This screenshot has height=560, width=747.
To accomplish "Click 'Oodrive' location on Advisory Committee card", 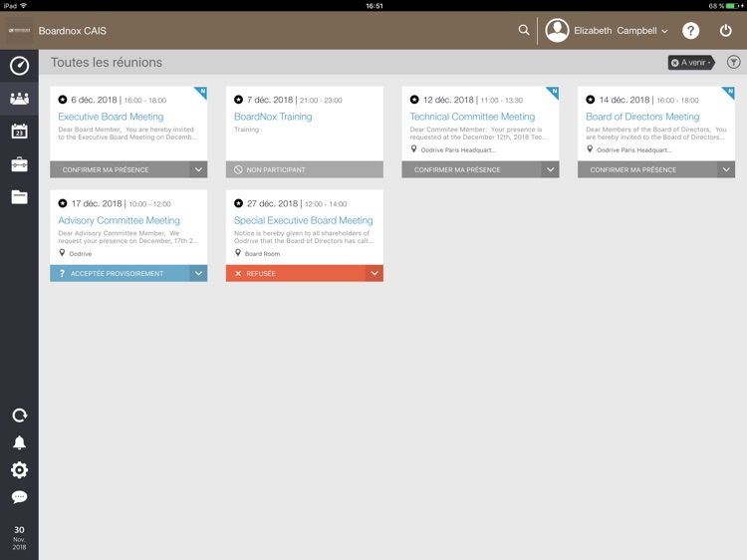I will pyautogui.click(x=80, y=253).
